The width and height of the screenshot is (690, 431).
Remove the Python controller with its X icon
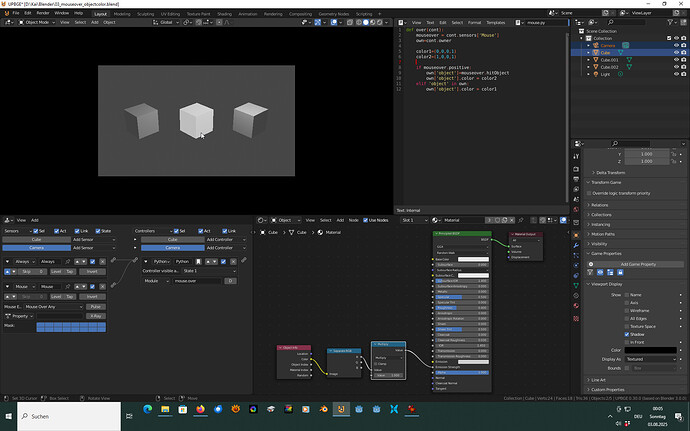[233, 262]
